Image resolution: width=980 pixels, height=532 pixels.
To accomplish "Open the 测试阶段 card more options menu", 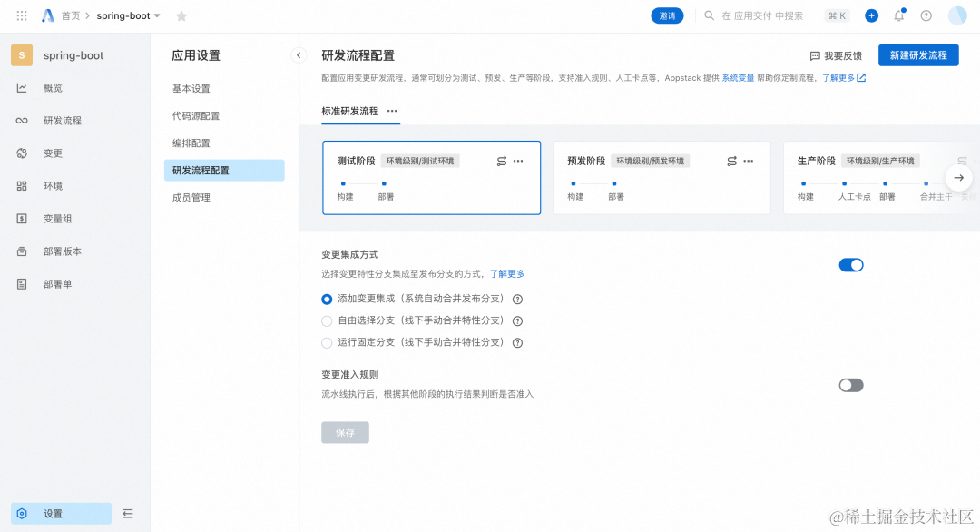I will (x=518, y=160).
